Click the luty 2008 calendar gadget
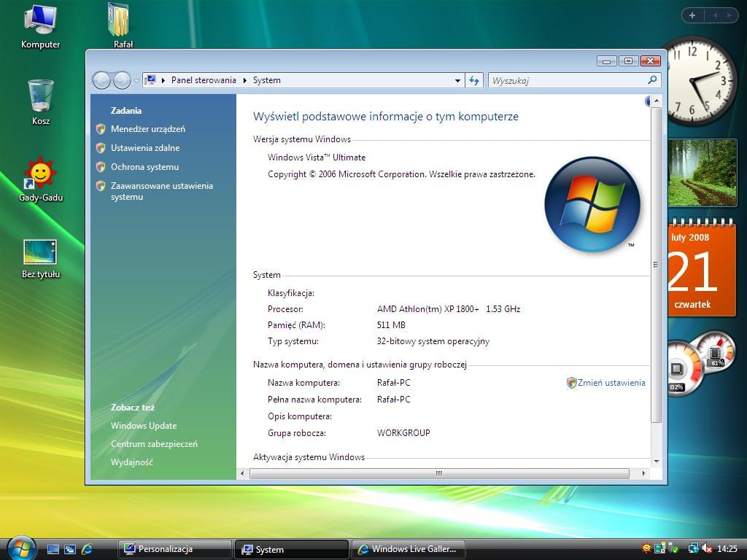This screenshot has width=747, height=560. [703, 268]
